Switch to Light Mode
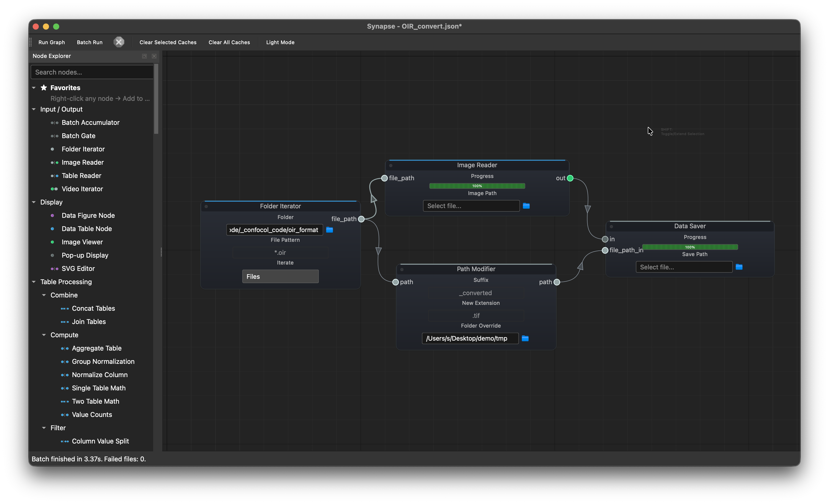 280,42
